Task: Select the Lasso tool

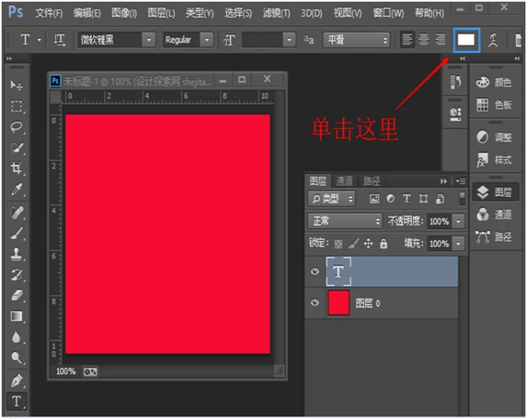Action: [x=16, y=127]
